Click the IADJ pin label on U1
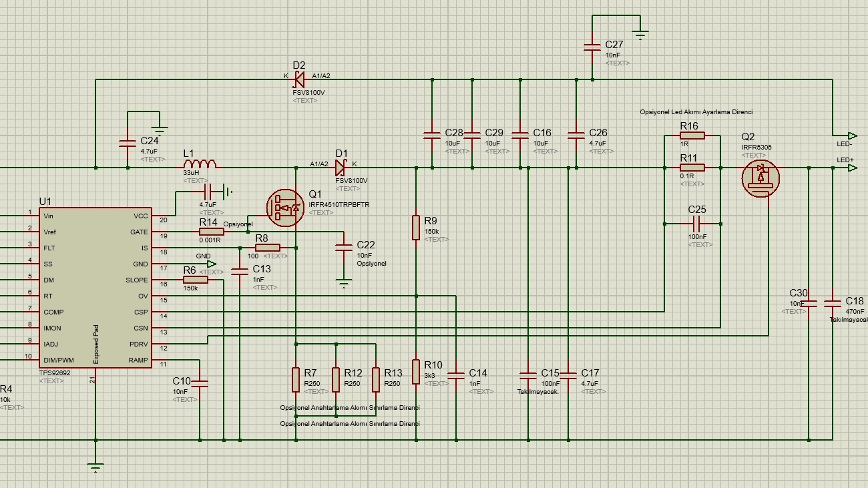Image resolution: width=868 pixels, height=488 pixels. [51, 344]
